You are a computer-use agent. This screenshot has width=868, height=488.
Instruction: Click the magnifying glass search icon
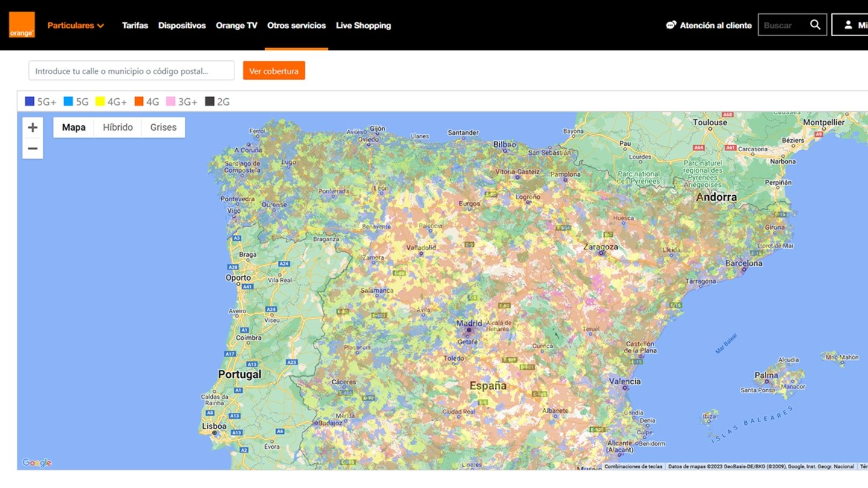pyautogui.click(x=816, y=25)
